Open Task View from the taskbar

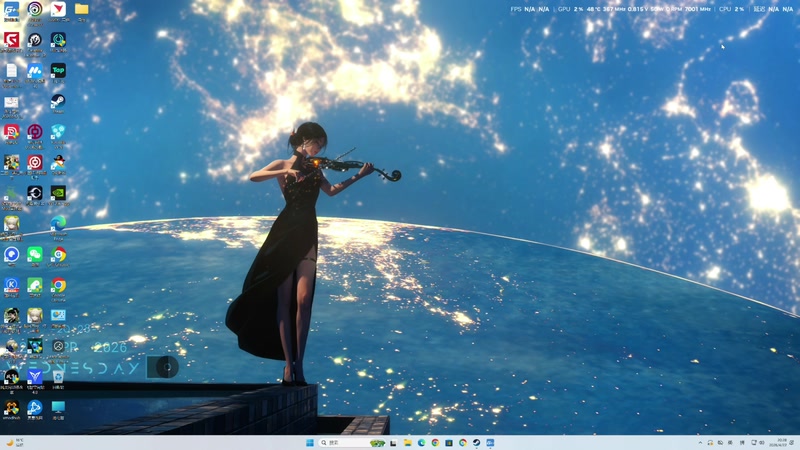(393, 443)
